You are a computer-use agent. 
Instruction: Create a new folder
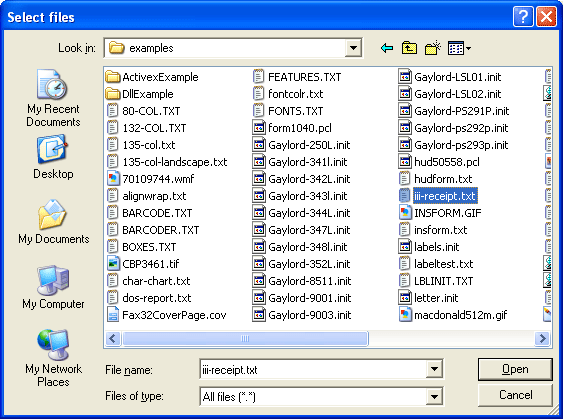[x=433, y=48]
